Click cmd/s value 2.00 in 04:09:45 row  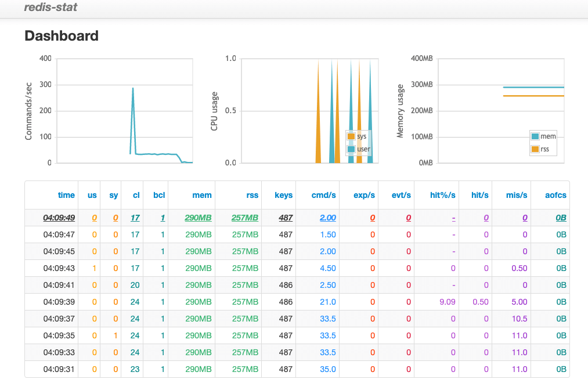328,252
